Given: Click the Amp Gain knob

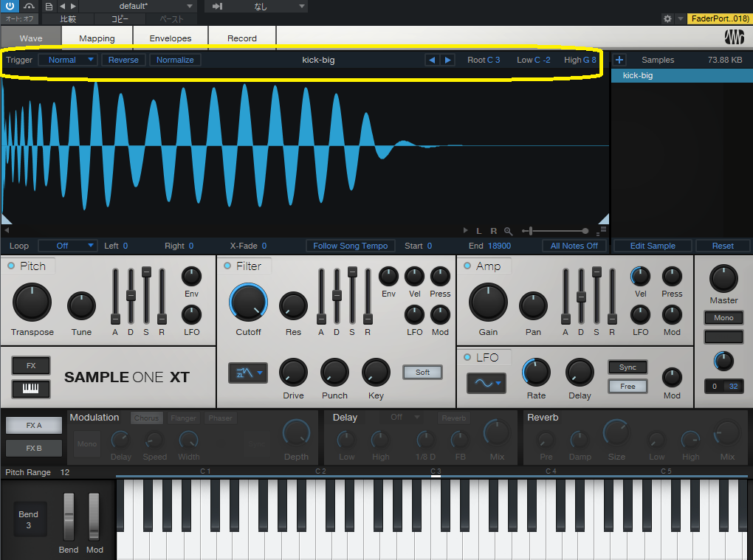Looking at the screenshot, I should click(x=488, y=303).
